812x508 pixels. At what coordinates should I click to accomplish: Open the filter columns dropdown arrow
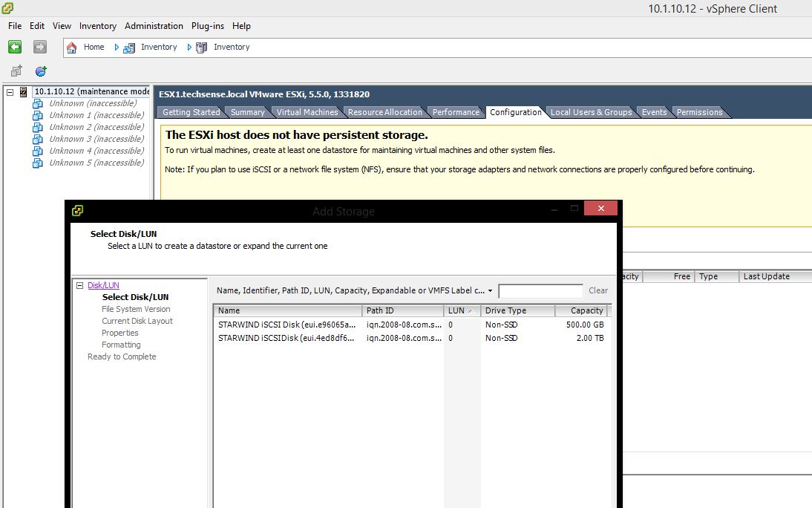pyautogui.click(x=490, y=291)
